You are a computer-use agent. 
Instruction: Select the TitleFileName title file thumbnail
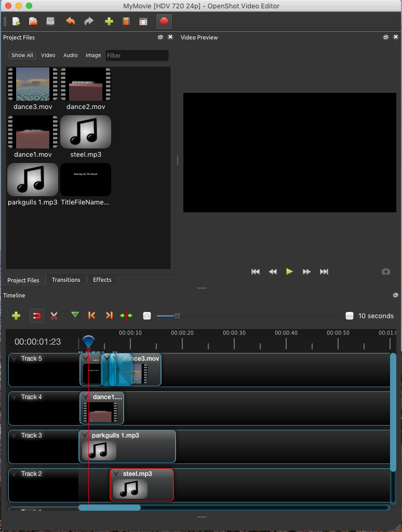click(86, 180)
